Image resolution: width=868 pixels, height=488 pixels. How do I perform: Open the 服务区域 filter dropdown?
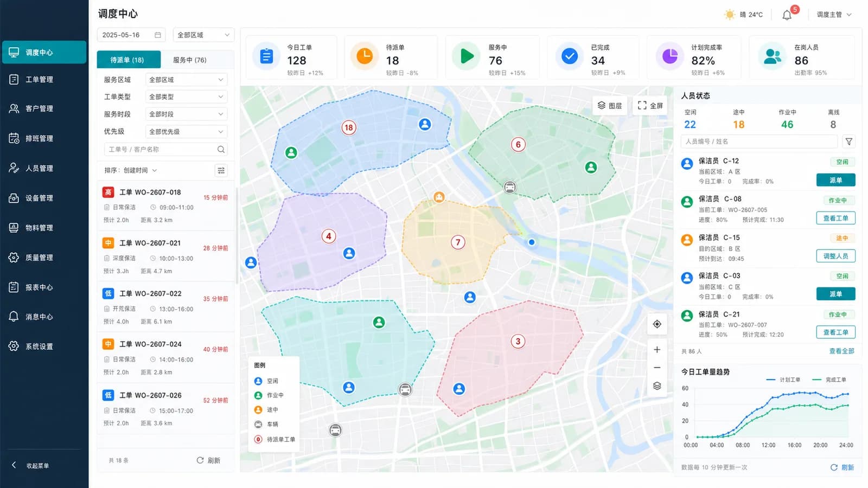tap(186, 80)
